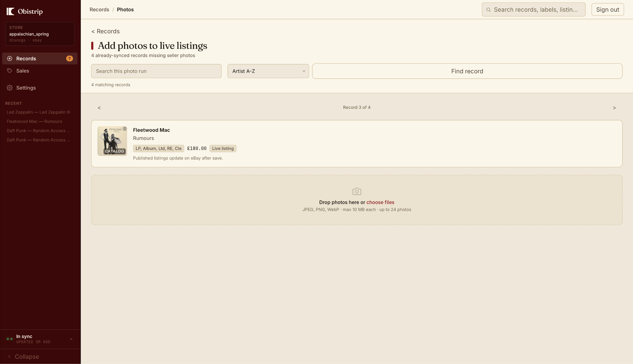Click the Live listing tag
Screen dimensions: 633x364
tap(223, 149)
